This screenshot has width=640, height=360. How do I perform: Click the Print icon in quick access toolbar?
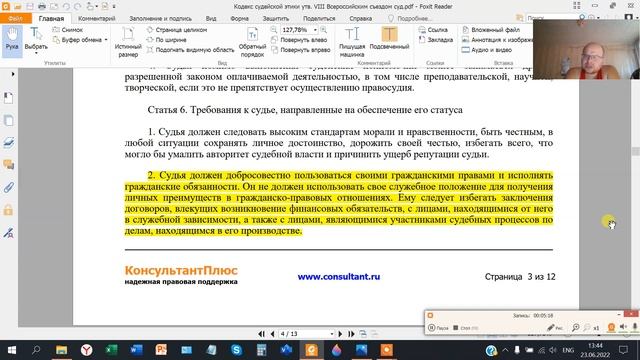pos(42,6)
